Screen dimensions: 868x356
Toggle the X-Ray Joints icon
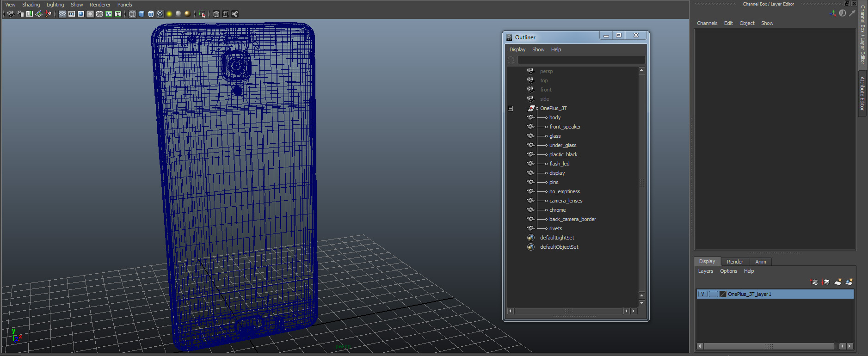(235, 14)
